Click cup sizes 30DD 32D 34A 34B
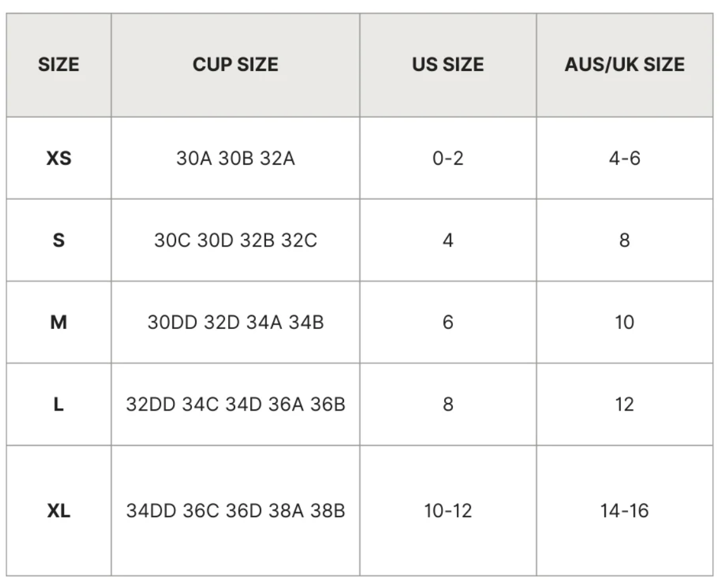 pos(235,323)
